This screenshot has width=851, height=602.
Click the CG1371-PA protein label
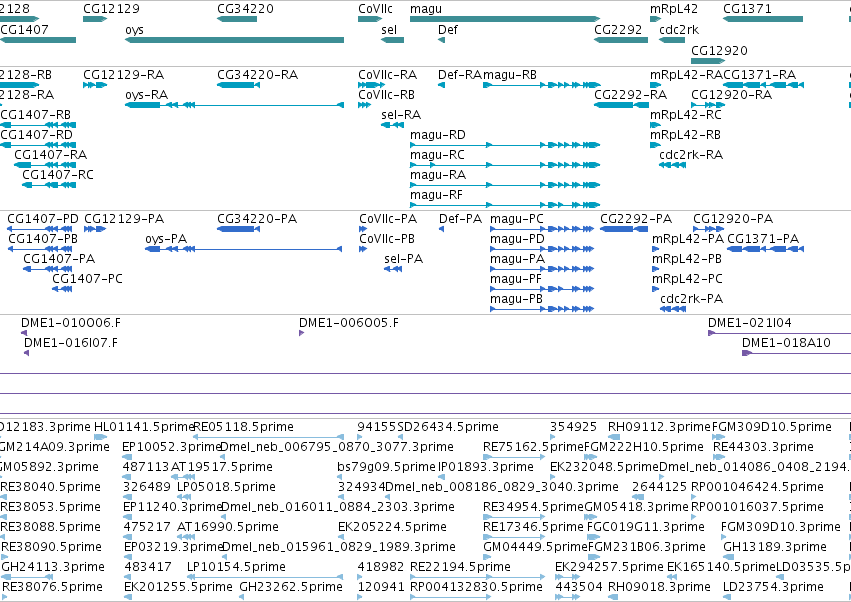[763, 239]
